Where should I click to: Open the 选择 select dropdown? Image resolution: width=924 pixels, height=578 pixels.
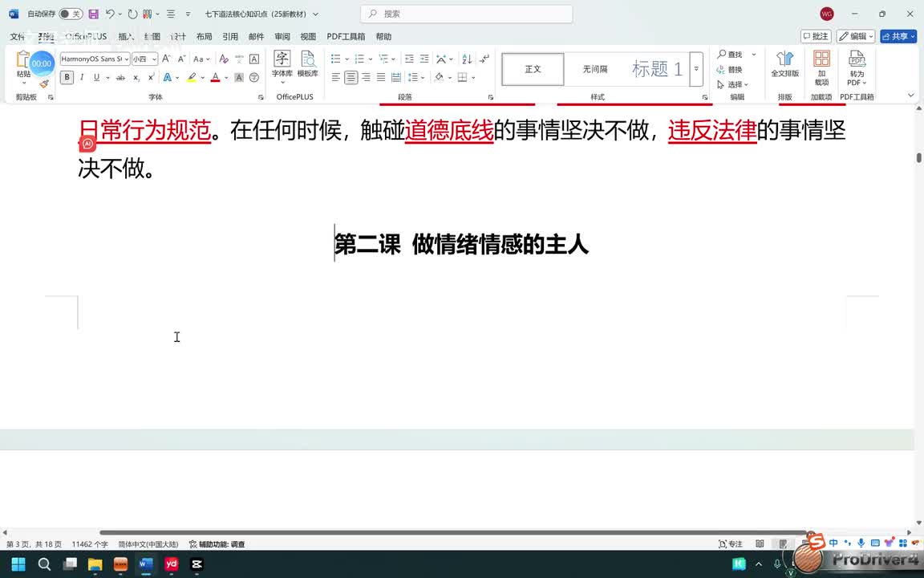point(732,84)
